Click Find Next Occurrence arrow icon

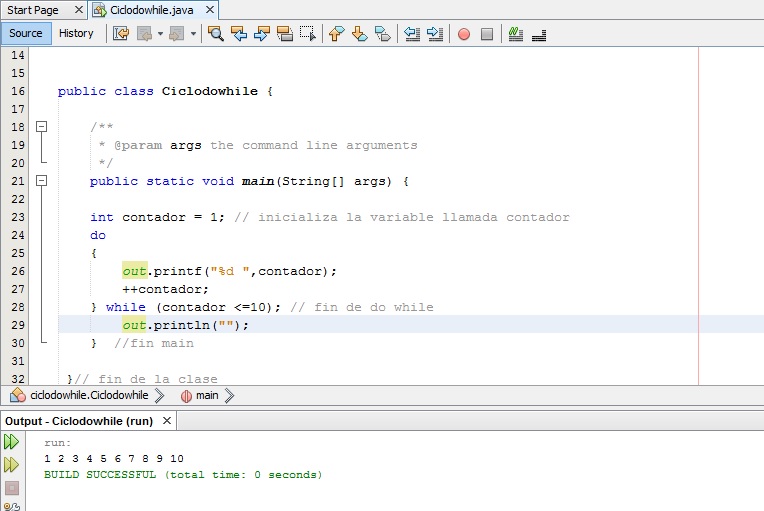point(262,33)
